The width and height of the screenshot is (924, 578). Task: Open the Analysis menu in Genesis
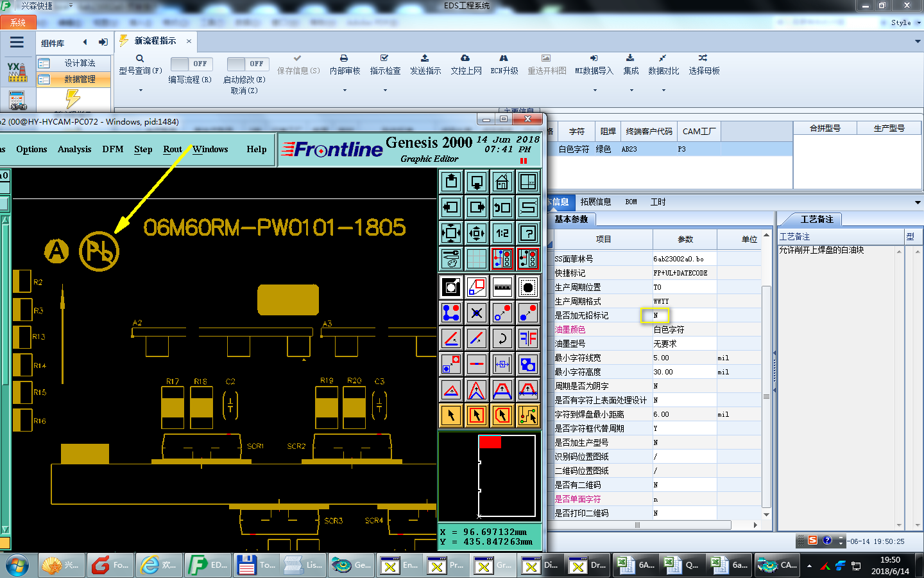pos(74,149)
